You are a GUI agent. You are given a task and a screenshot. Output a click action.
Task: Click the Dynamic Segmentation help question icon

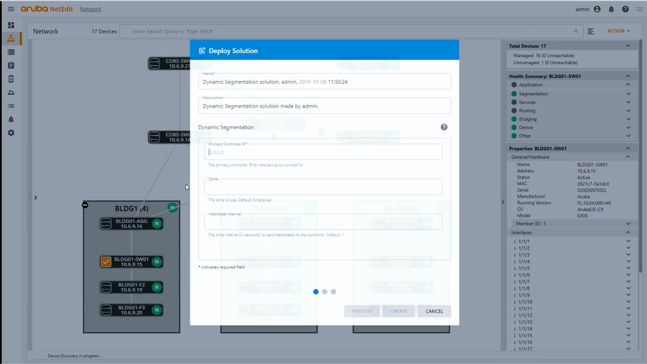click(444, 127)
